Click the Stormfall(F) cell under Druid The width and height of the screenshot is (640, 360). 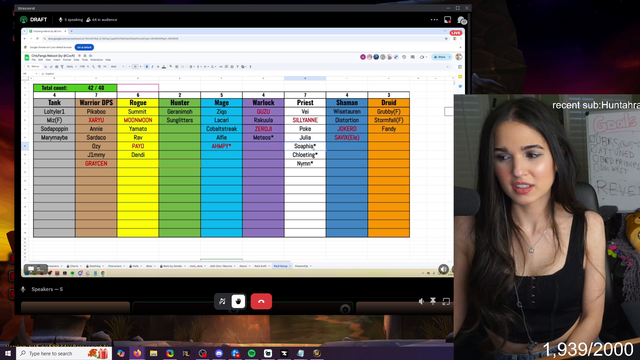[389, 120]
